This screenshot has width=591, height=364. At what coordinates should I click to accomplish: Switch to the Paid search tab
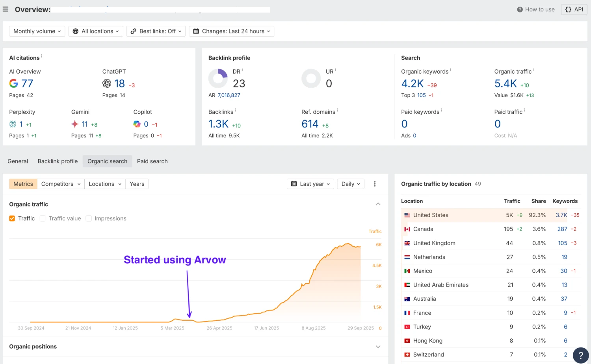pyautogui.click(x=152, y=161)
